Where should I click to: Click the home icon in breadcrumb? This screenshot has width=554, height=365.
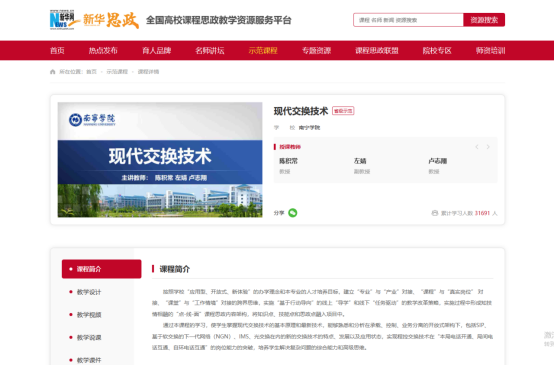pos(53,72)
